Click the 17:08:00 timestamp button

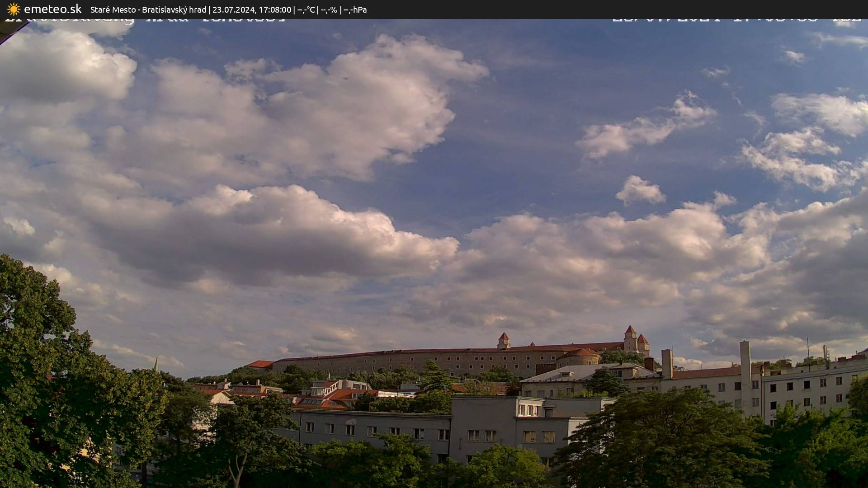click(x=276, y=9)
